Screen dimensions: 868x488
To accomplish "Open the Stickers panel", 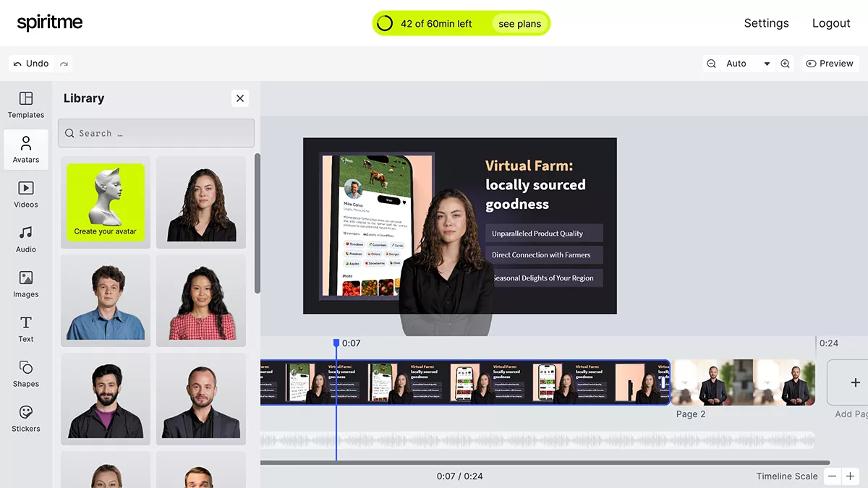I will pos(26,419).
